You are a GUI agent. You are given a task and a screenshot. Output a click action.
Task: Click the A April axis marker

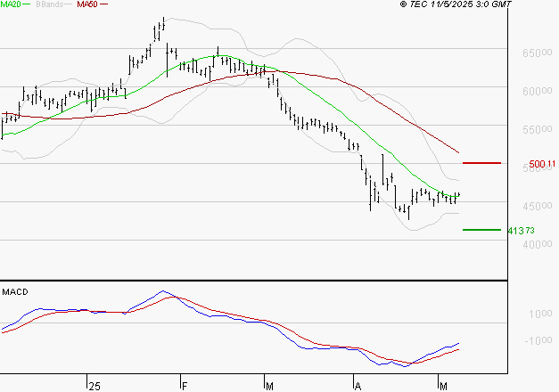(x=358, y=387)
